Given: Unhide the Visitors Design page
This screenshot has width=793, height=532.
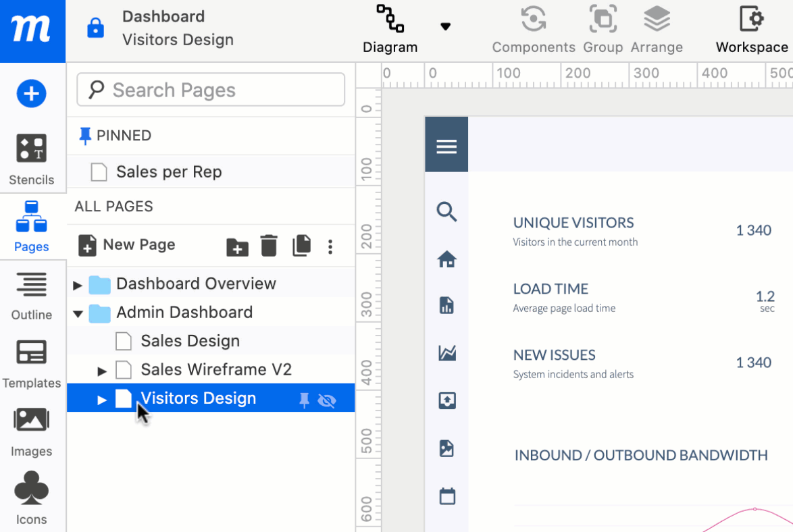Looking at the screenshot, I should [x=327, y=400].
